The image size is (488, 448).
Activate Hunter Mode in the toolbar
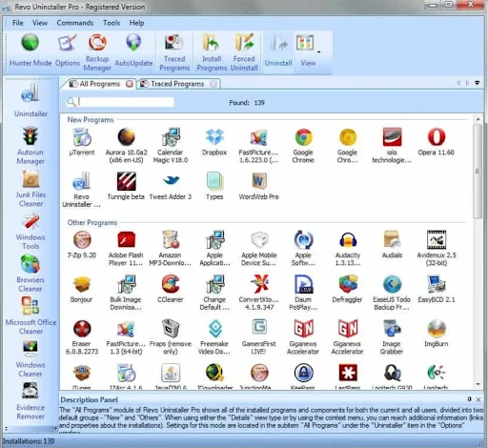click(x=30, y=50)
